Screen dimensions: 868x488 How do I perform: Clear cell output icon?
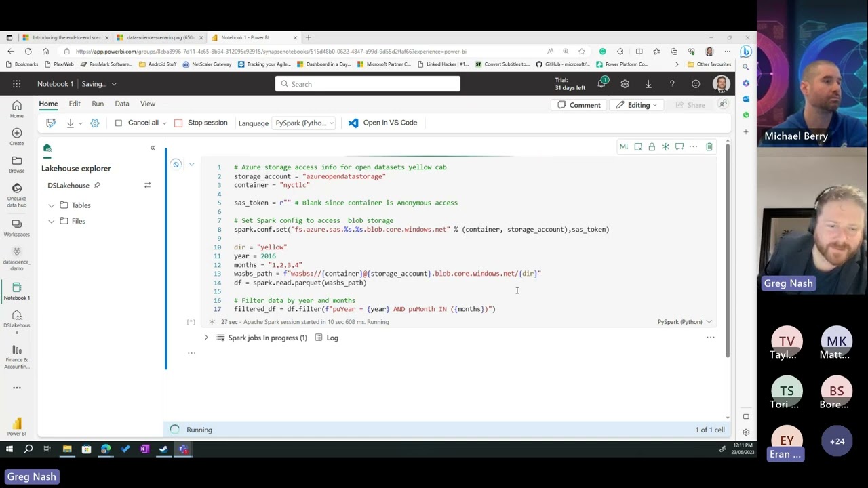click(x=638, y=146)
